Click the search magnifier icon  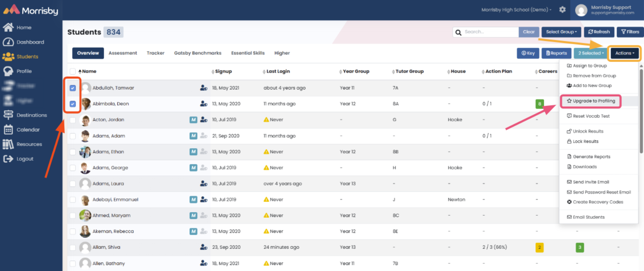coord(458,32)
